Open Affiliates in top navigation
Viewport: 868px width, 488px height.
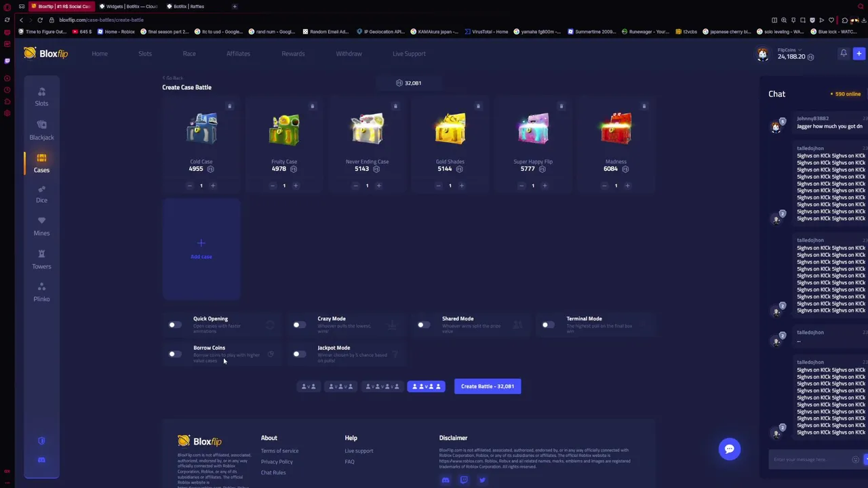(x=238, y=54)
